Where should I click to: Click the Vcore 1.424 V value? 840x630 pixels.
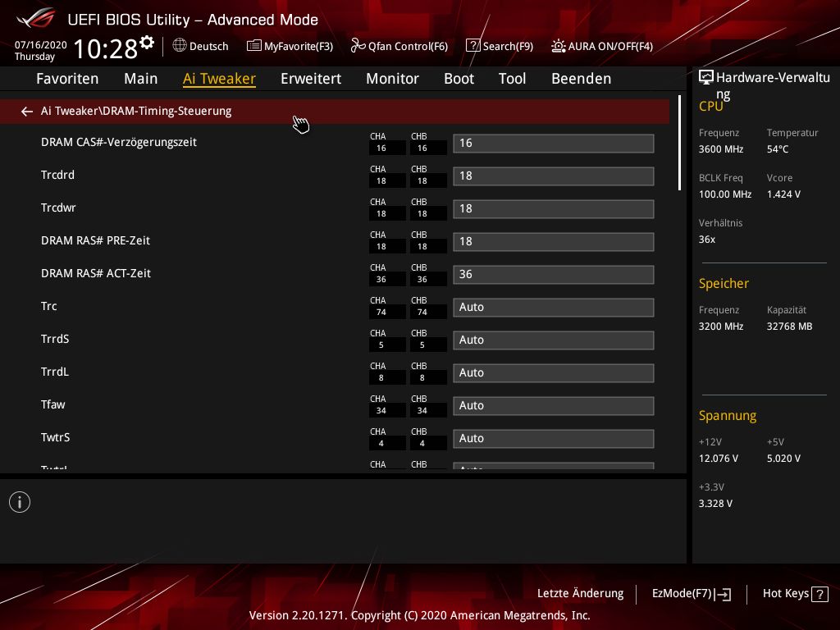click(x=783, y=194)
